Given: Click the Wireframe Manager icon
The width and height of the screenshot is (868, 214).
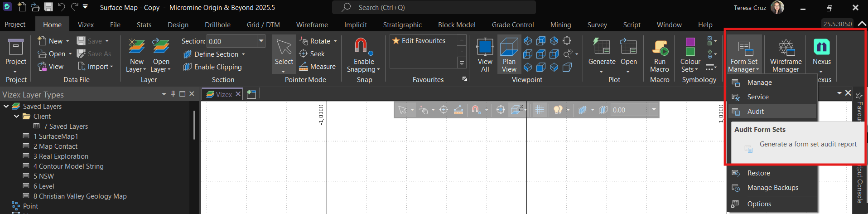Looking at the screenshot, I should tap(786, 48).
